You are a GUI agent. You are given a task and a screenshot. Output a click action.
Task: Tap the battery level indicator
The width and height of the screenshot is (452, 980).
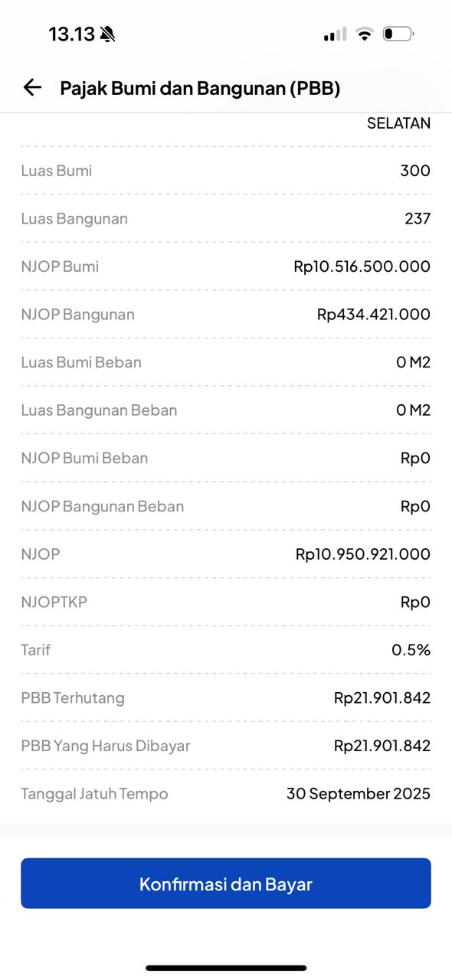click(399, 33)
